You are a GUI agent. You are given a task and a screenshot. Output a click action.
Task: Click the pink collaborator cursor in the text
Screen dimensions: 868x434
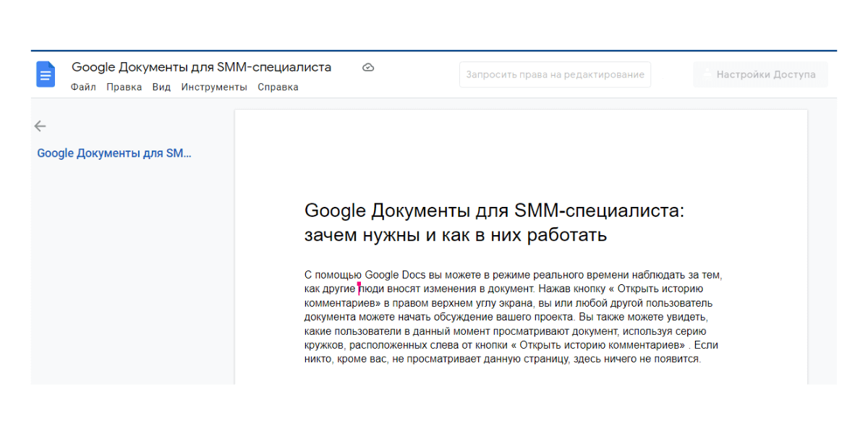359,289
